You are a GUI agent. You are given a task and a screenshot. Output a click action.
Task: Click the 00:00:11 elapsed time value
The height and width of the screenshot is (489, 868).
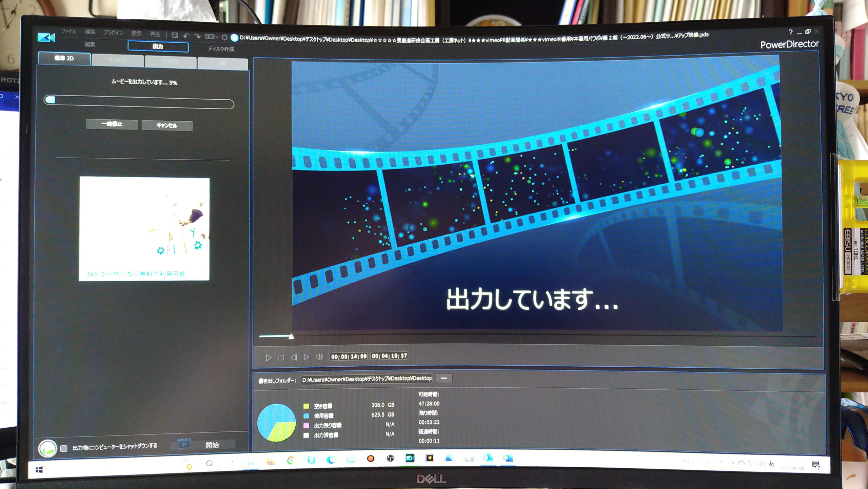[x=429, y=441]
